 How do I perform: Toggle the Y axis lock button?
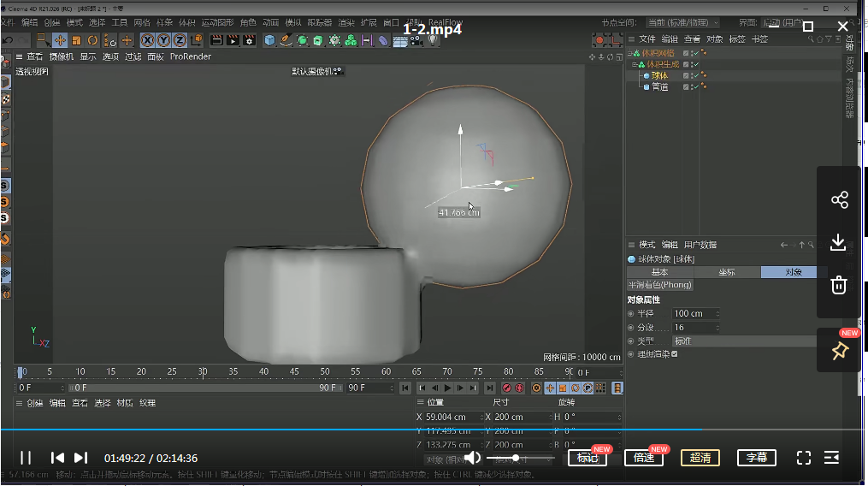click(163, 40)
